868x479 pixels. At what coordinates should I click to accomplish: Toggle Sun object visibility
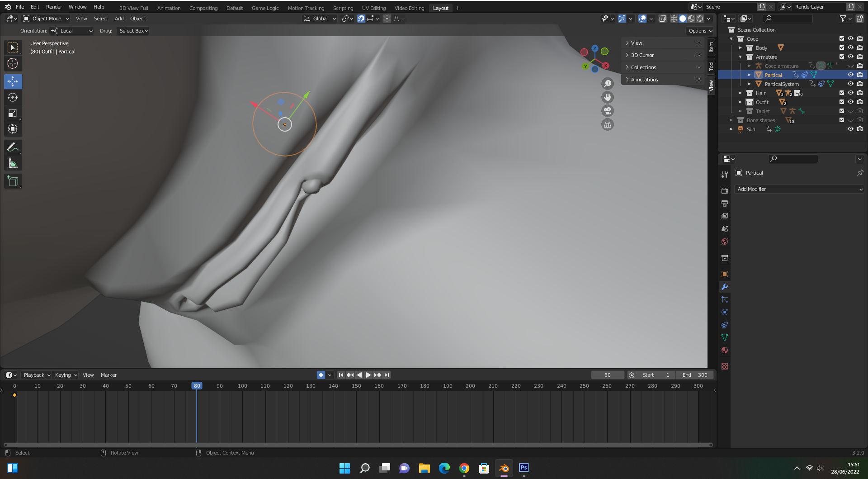click(x=850, y=129)
